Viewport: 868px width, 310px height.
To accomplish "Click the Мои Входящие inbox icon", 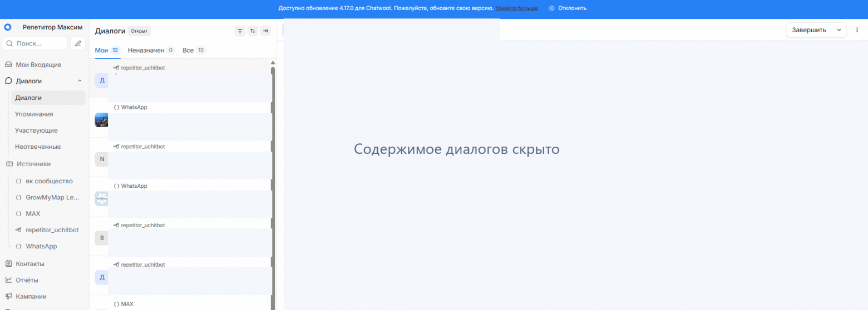I will [x=8, y=64].
